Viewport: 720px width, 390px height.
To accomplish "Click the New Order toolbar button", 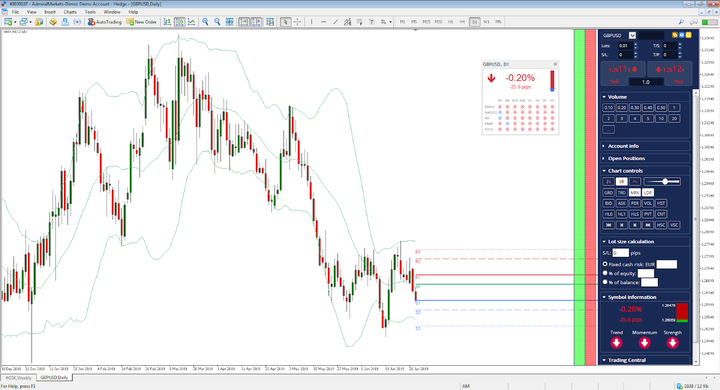I will [142, 22].
